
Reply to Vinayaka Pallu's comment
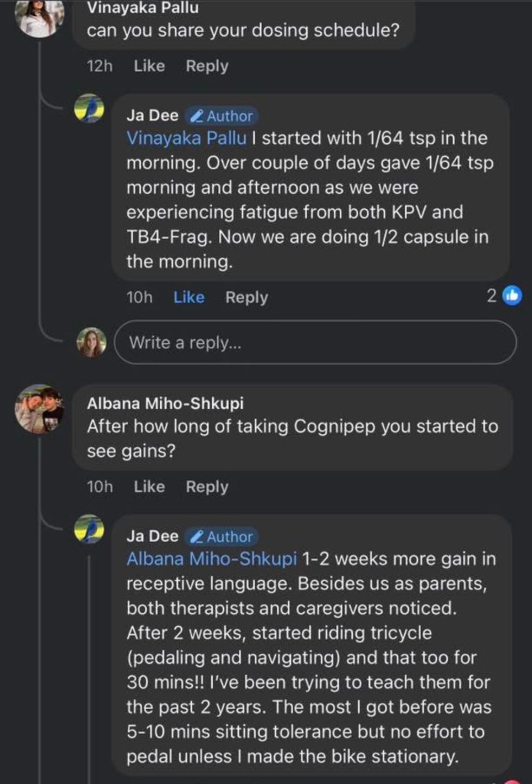coord(207,66)
